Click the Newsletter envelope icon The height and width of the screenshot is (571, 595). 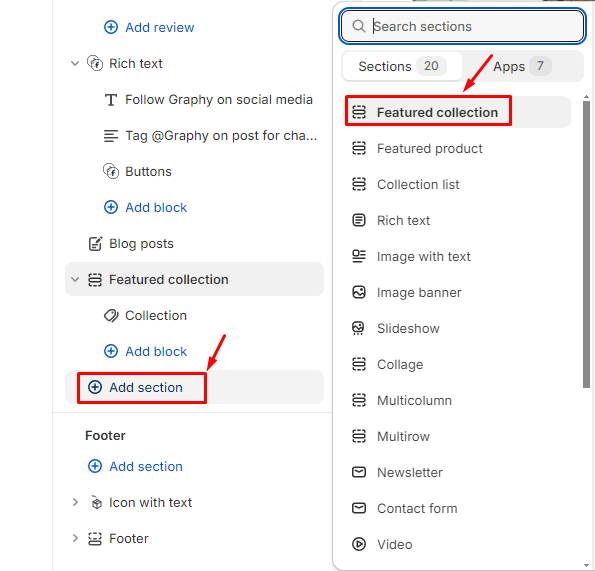359,472
